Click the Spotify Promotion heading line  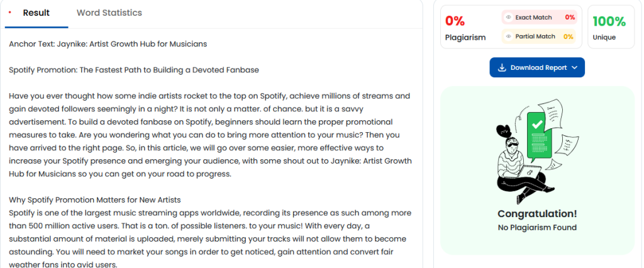[x=133, y=70]
